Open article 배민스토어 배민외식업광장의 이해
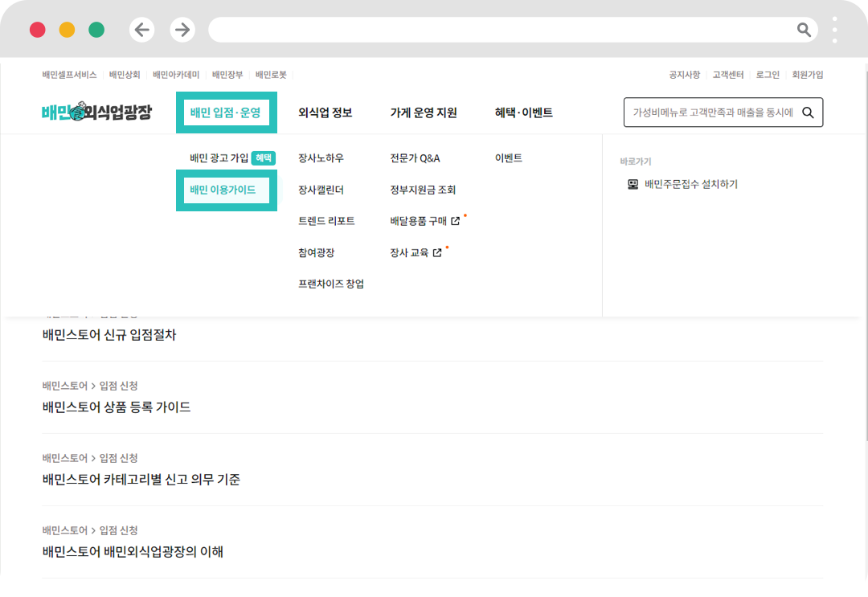The image size is (868, 597). pos(133,552)
